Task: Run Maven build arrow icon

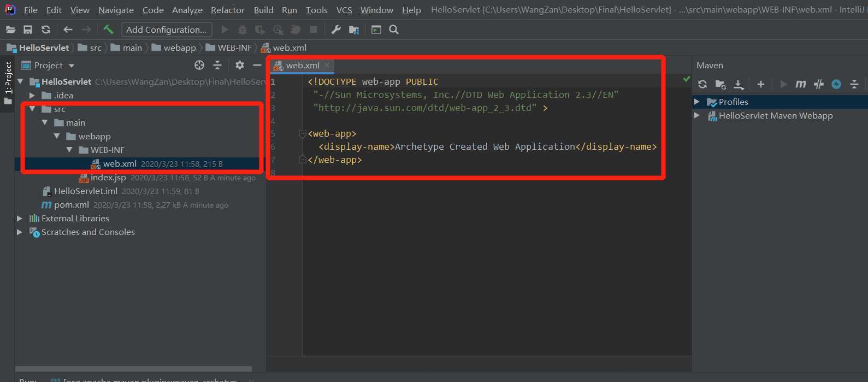Action: tap(783, 84)
